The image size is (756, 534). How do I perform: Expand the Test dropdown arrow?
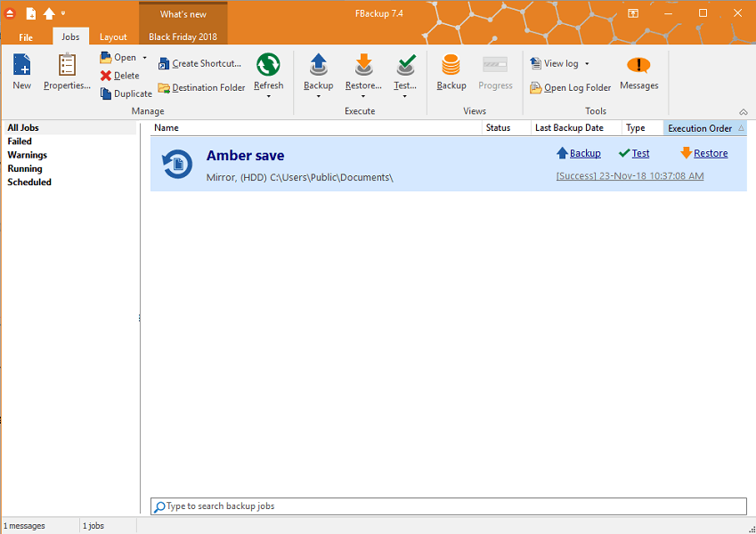coord(404,96)
